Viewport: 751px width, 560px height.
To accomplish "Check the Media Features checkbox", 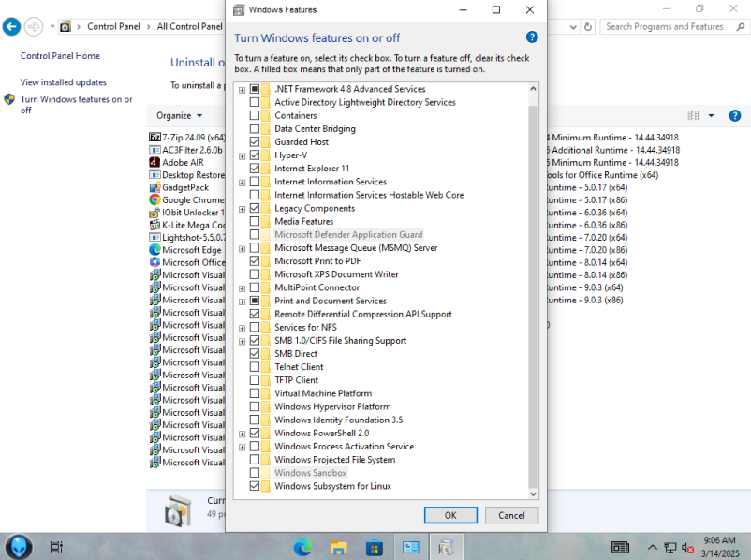I will [255, 221].
